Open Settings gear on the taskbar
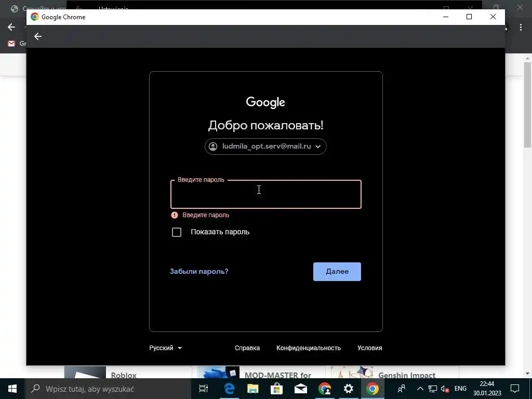532x399 pixels. pyautogui.click(x=349, y=389)
